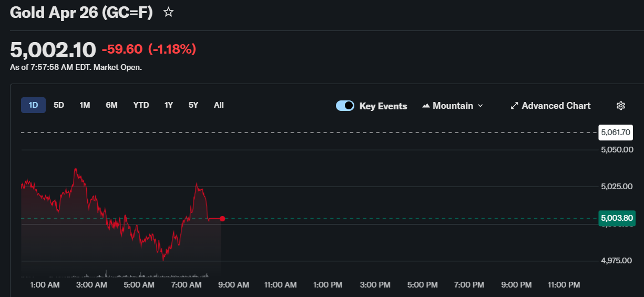The width and height of the screenshot is (644, 297).
Task: Click the chart peak near 3:00 AM
Action: [x=76, y=169]
